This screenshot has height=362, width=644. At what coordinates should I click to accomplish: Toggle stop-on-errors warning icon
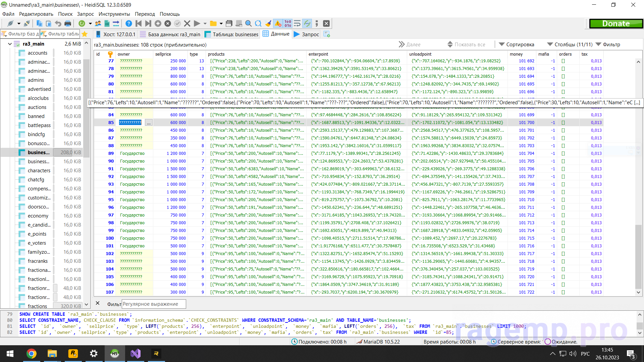click(x=278, y=23)
